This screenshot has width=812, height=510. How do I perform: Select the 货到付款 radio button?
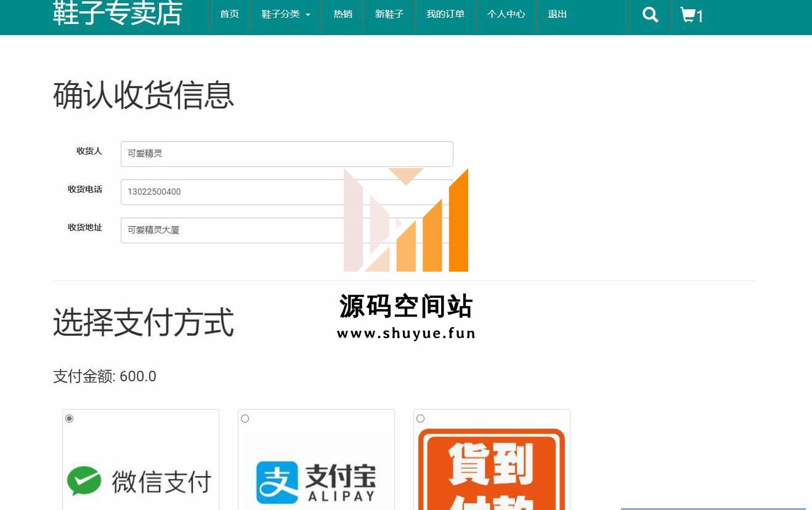point(421,419)
